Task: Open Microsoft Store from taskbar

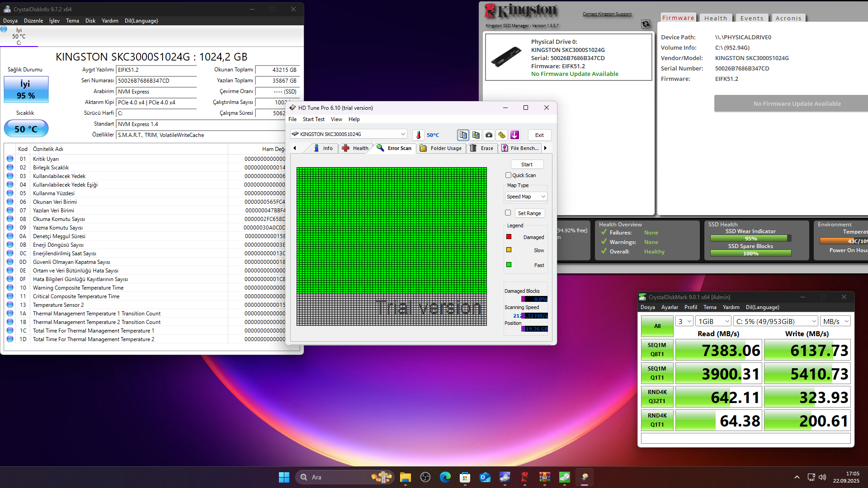Action: click(465, 477)
